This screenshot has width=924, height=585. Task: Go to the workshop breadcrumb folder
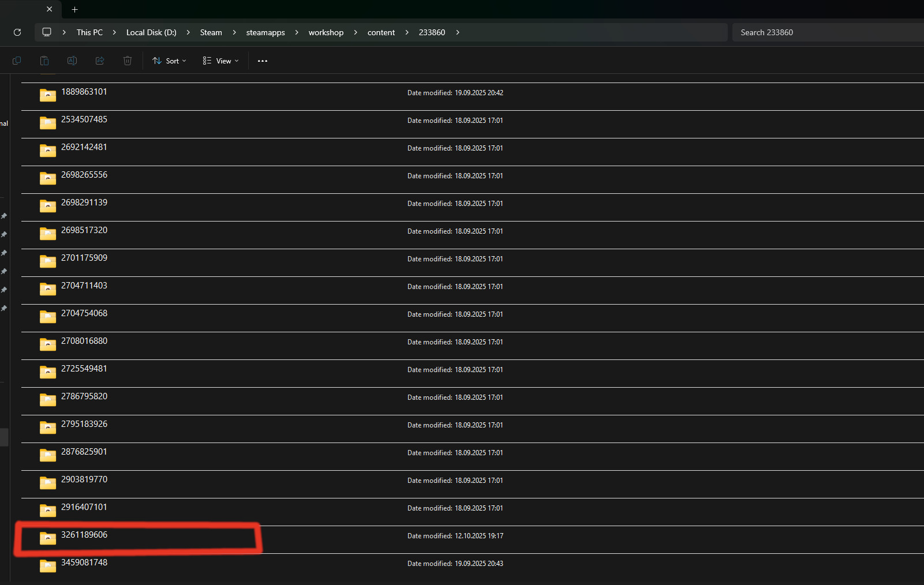coord(326,32)
